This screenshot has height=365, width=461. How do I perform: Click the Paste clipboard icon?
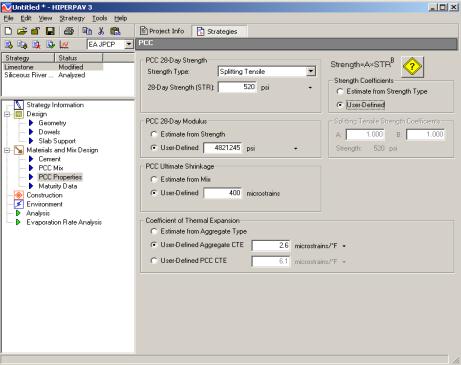coord(115,31)
